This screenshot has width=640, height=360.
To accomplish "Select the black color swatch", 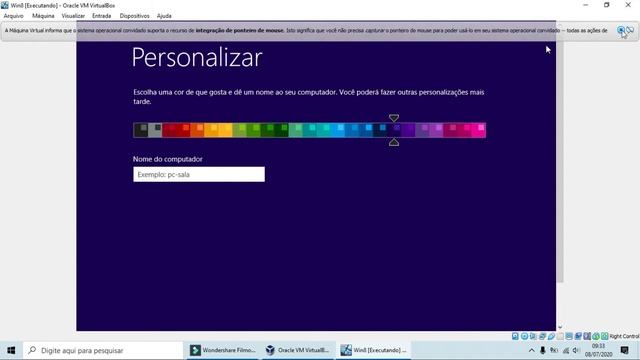I will (x=140, y=130).
